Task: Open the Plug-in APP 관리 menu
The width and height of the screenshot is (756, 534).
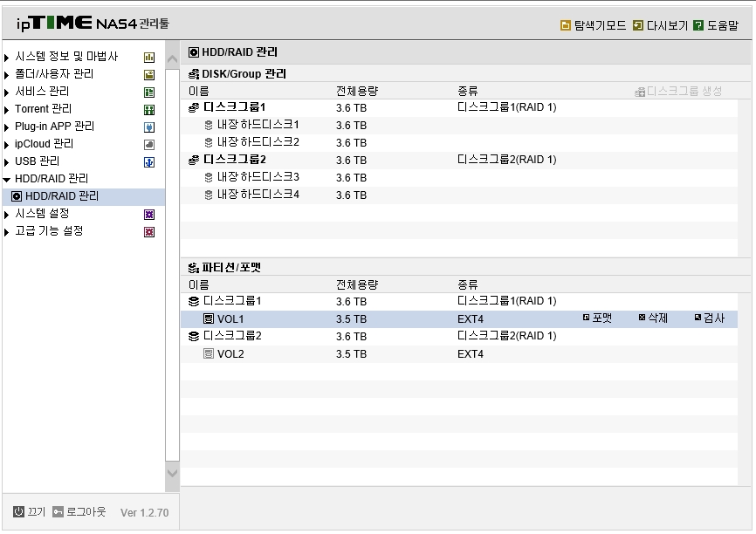Action: (x=54, y=127)
